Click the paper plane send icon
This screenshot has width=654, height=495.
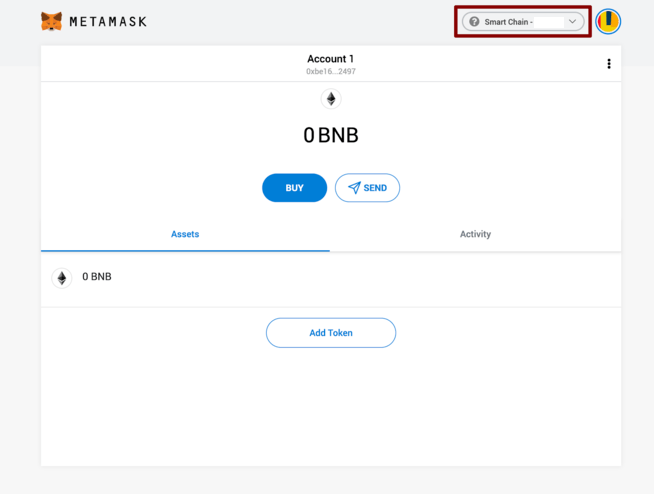click(354, 188)
